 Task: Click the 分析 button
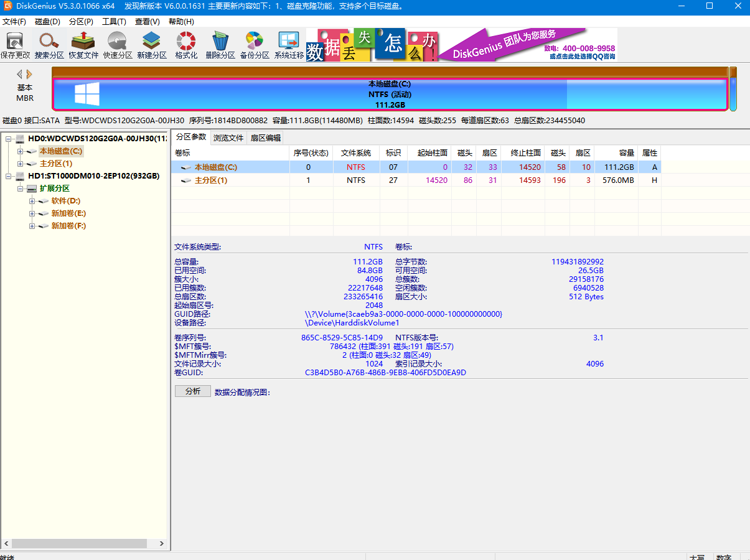tap(192, 391)
